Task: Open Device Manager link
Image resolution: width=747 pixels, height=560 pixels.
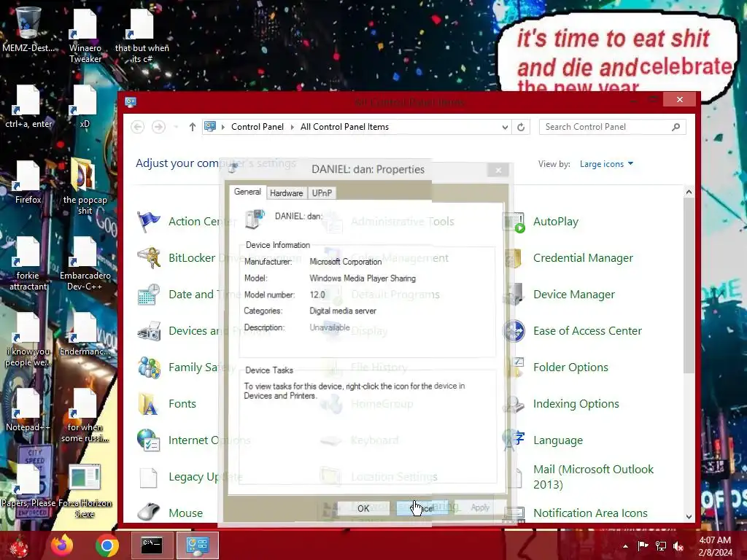Action: pos(573,295)
